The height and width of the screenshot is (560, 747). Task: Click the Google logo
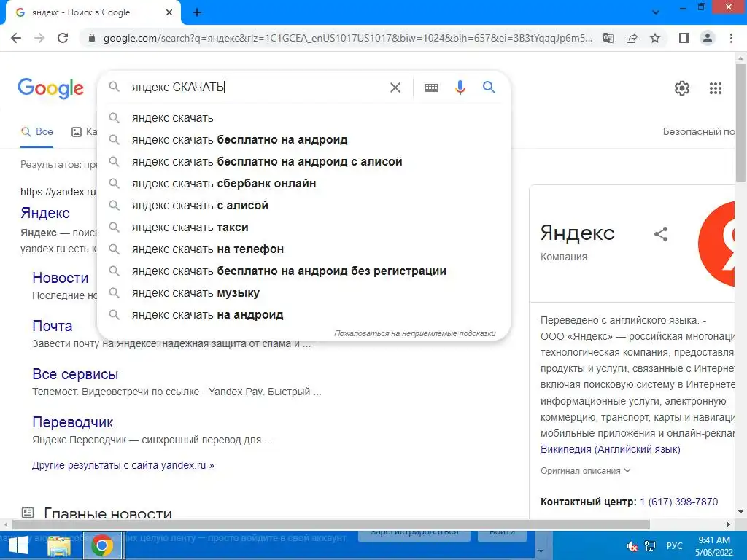pos(50,88)
